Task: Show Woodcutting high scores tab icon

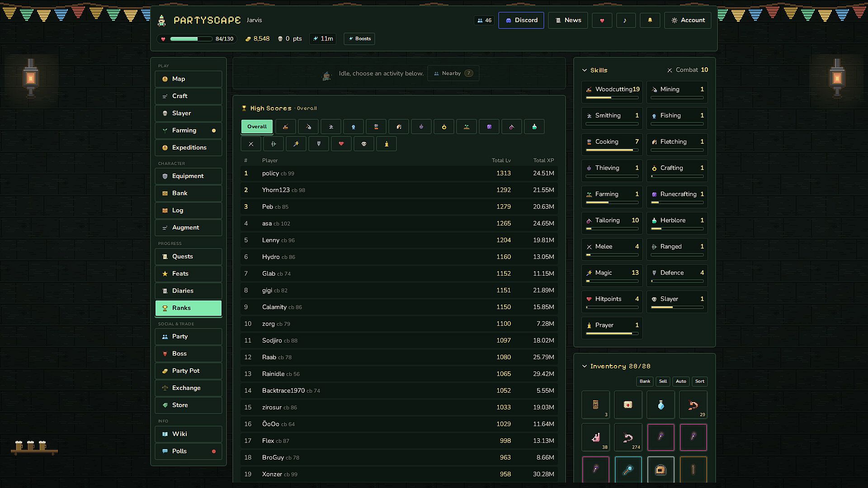Action: 285,127
